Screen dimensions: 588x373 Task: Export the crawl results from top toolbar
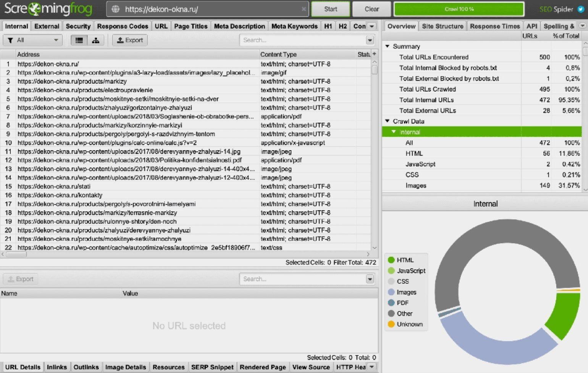click(130, 40)
